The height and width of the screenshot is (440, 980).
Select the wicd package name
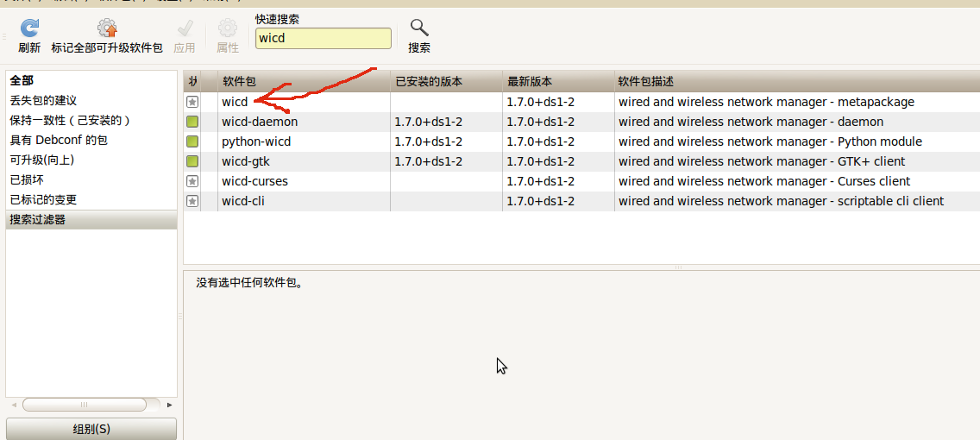(x=235, y=102)
